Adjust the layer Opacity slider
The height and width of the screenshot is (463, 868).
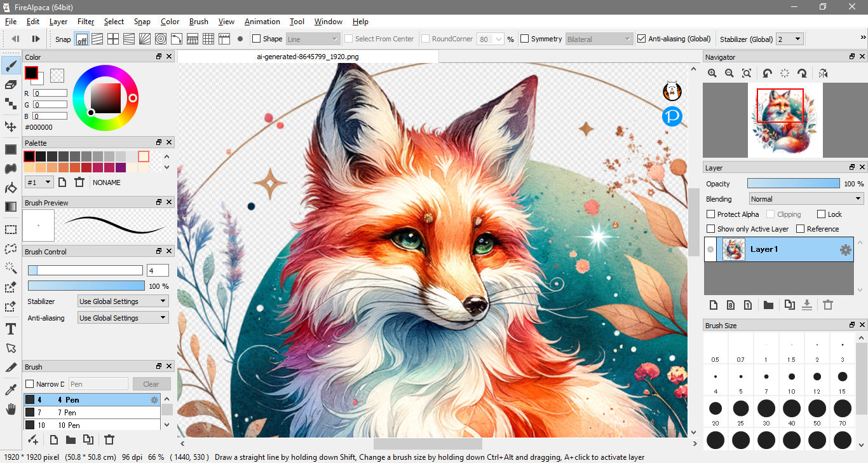coord(794,184)
